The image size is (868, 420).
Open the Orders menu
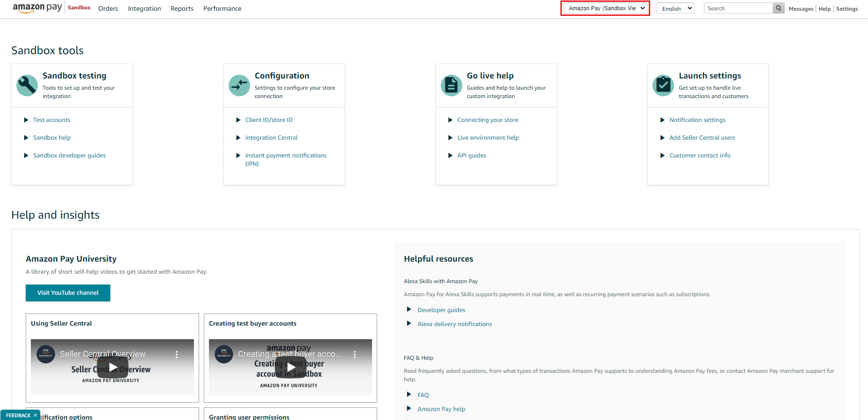coord(108,9)
